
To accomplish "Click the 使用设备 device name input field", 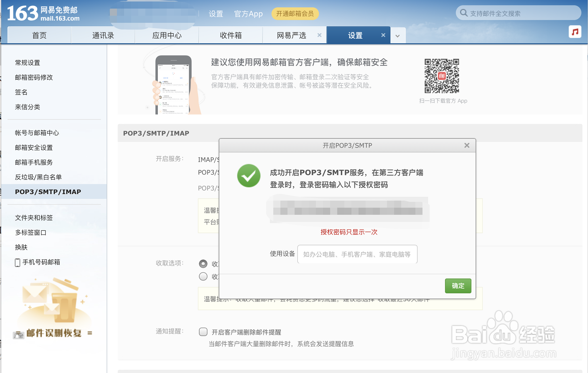I will click(x=357, y=254).
